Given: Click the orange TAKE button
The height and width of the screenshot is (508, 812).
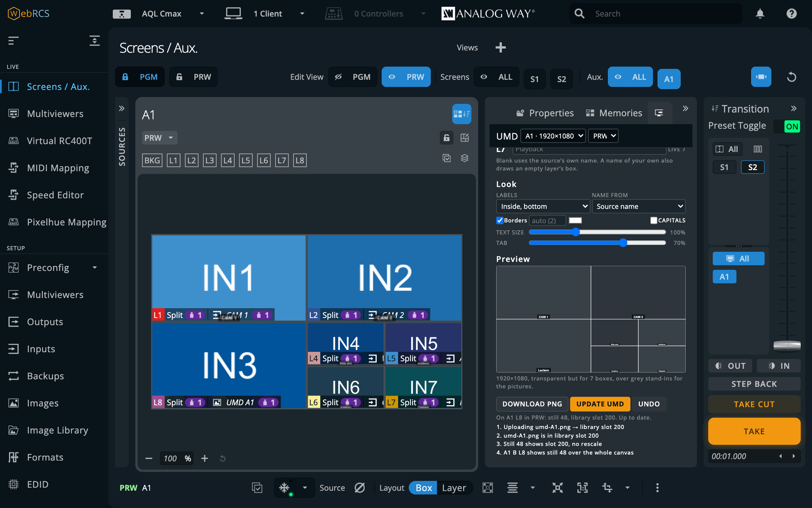Looking at the screenshot, I should pyautogui.click(x=754, y=431).
